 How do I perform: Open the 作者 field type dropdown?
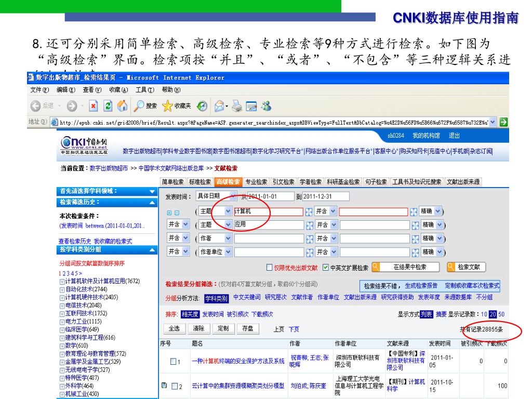click(229, 238)
